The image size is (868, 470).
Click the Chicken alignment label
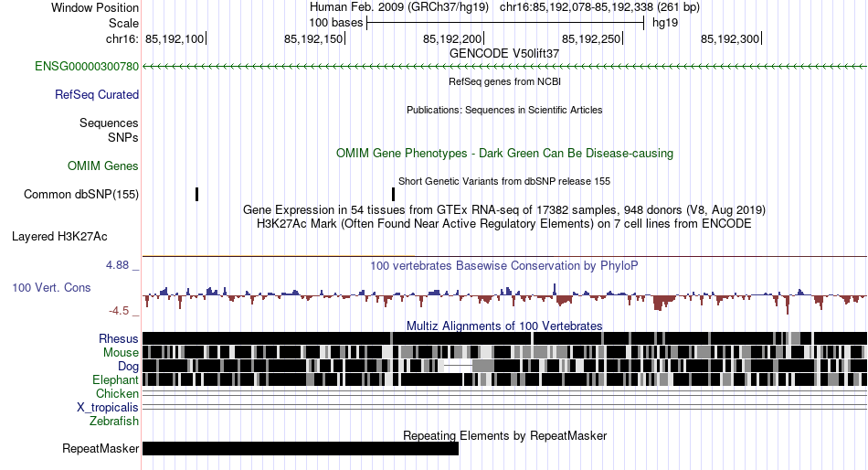pyautogui.click(x=117, y=393)
